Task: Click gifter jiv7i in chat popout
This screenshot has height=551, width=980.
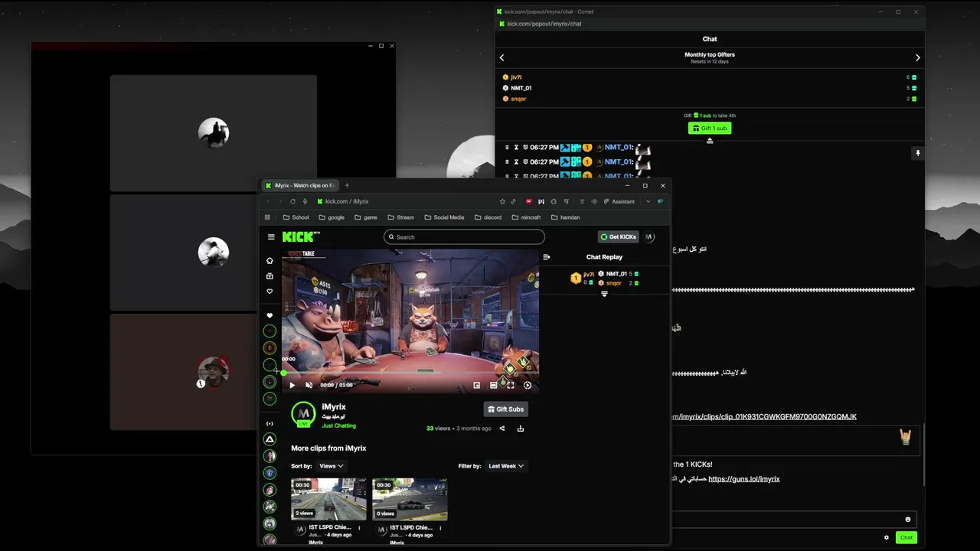Action: pos(516,77)
